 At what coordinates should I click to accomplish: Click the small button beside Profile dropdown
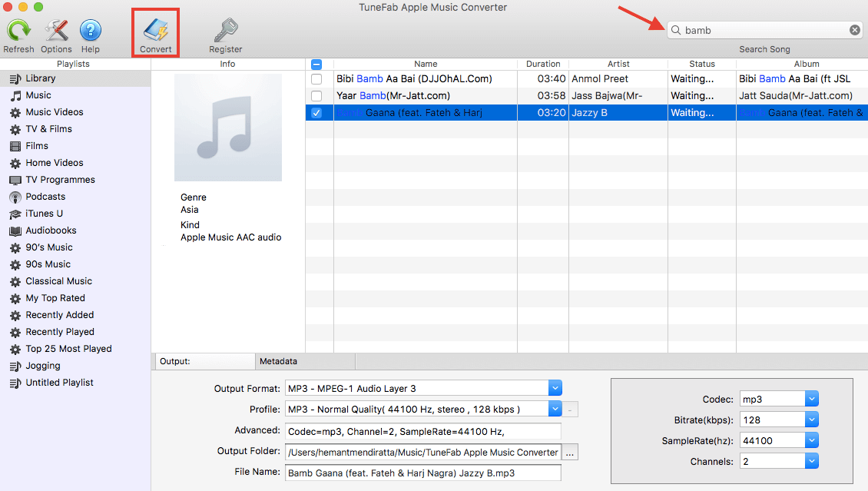570,410
